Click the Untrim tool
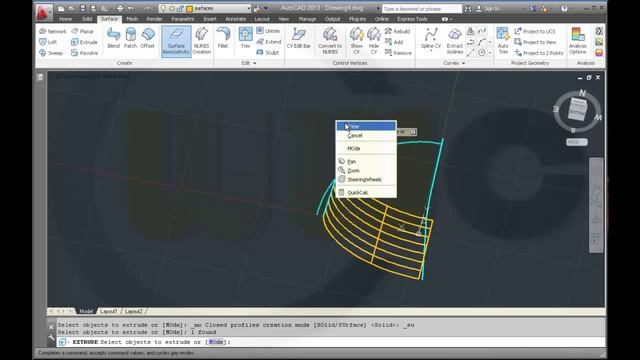640x360 pixels. (x=268, y=31)
